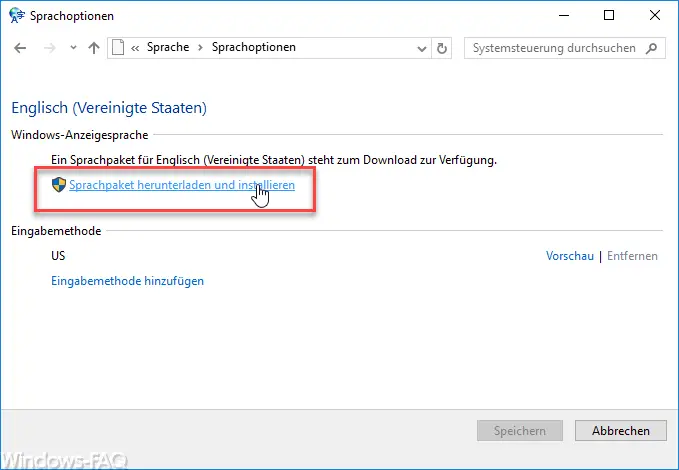Click Entfernen for the US input method
The image size is (679, 470).
(632, 256)
